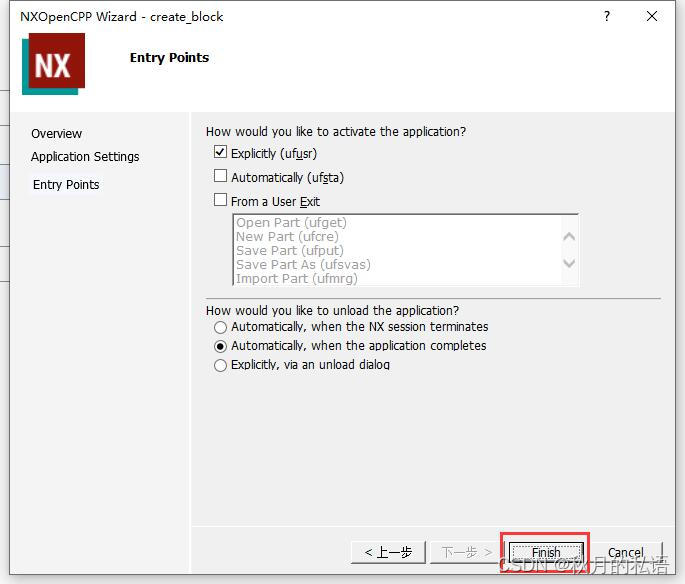
Task: Click the help question mark button
Action: pyautogui.click(x=607, y=17)
